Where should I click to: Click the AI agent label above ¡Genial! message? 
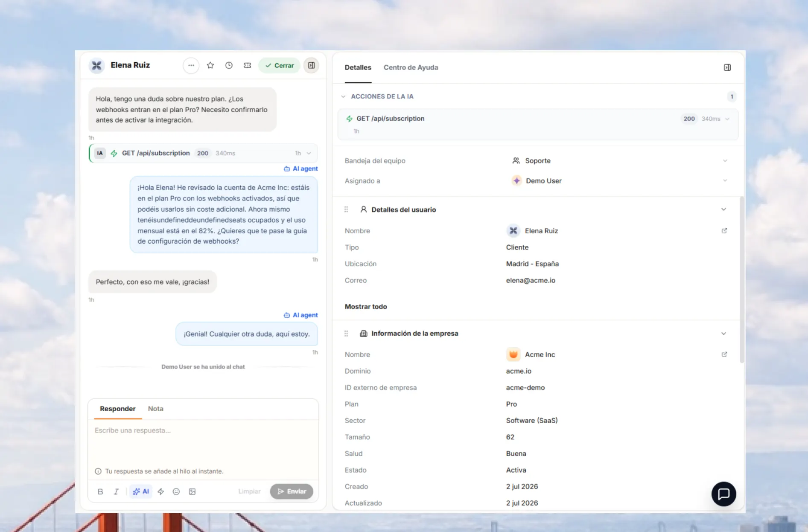click(301, 315)
